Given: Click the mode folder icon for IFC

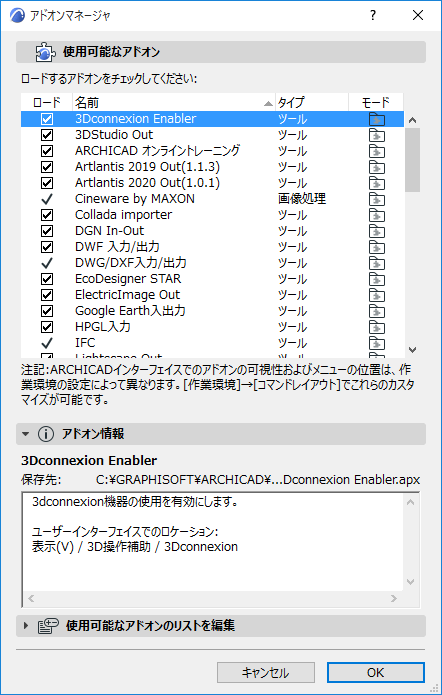Looking at the screenshot, I should pyautogui.click(x=377, y=343).
